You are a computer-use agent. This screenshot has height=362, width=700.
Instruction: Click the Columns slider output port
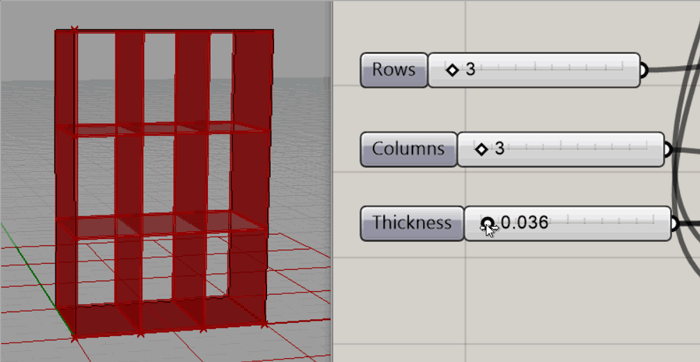click(x=668, y=150)
